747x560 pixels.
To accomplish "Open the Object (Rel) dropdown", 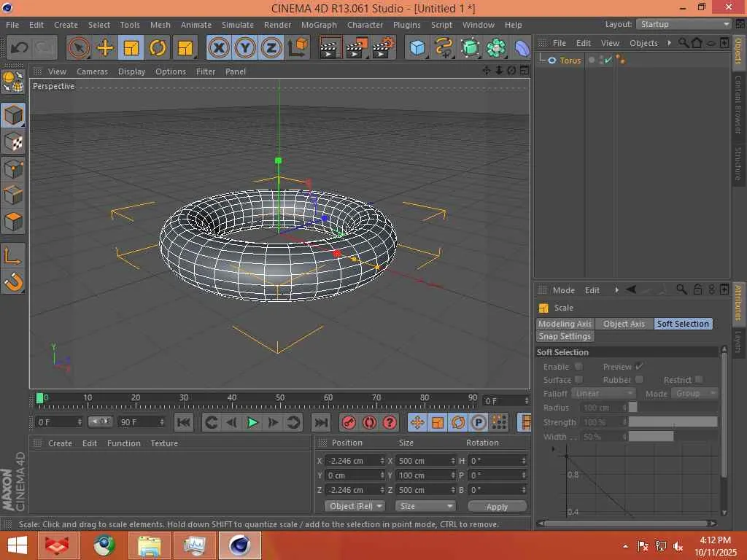I will [355, 506].
